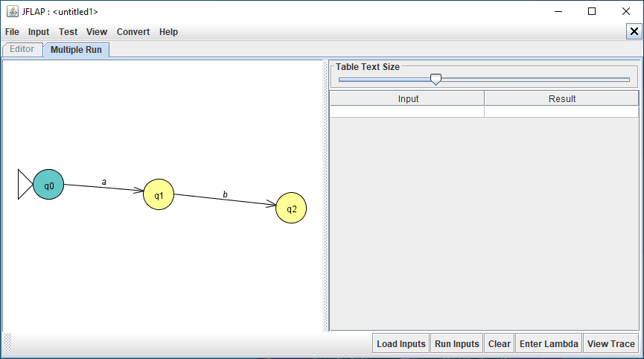644x359 pixels.
Task: Open the View menu
Action: [97, 32]
